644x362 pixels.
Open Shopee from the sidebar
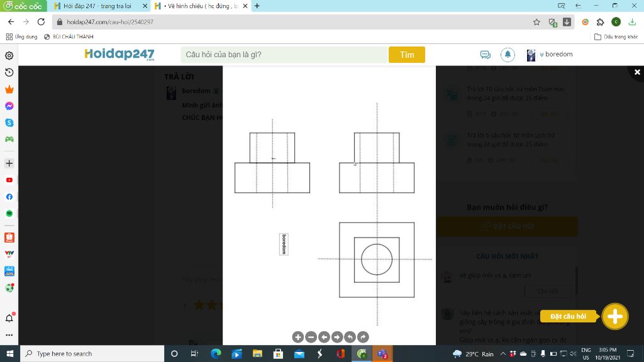coord(9,237)
